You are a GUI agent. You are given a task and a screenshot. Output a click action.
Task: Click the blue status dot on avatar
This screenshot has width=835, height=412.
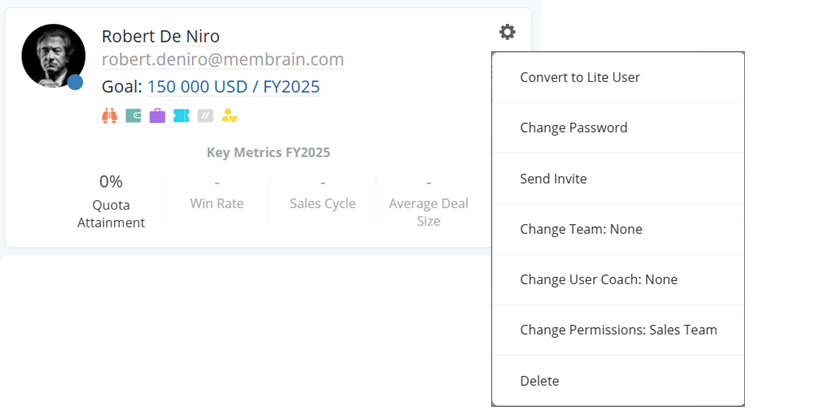pyautogui.click(x=75, y=82)
